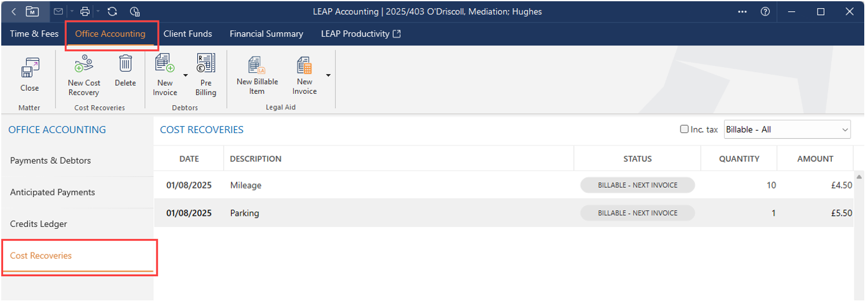
Task: Expand the Legal Aid New Invoice dropdown arrow
Action: point(328,75)
